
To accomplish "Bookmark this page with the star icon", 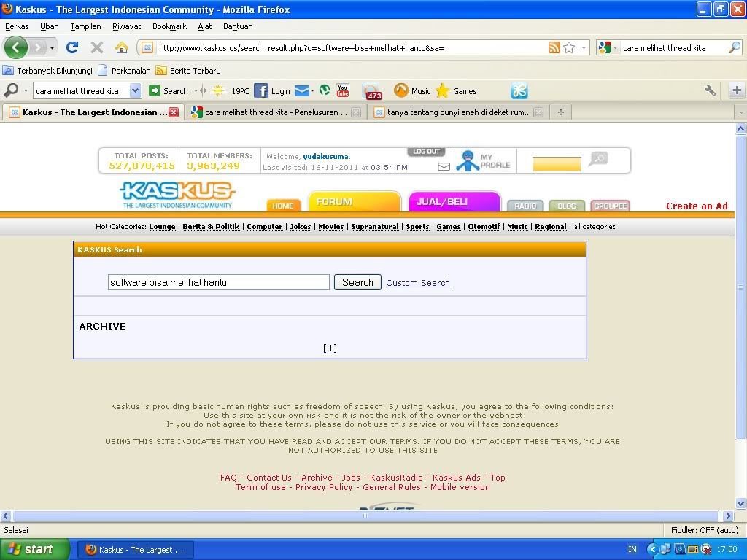I will 569,47.
